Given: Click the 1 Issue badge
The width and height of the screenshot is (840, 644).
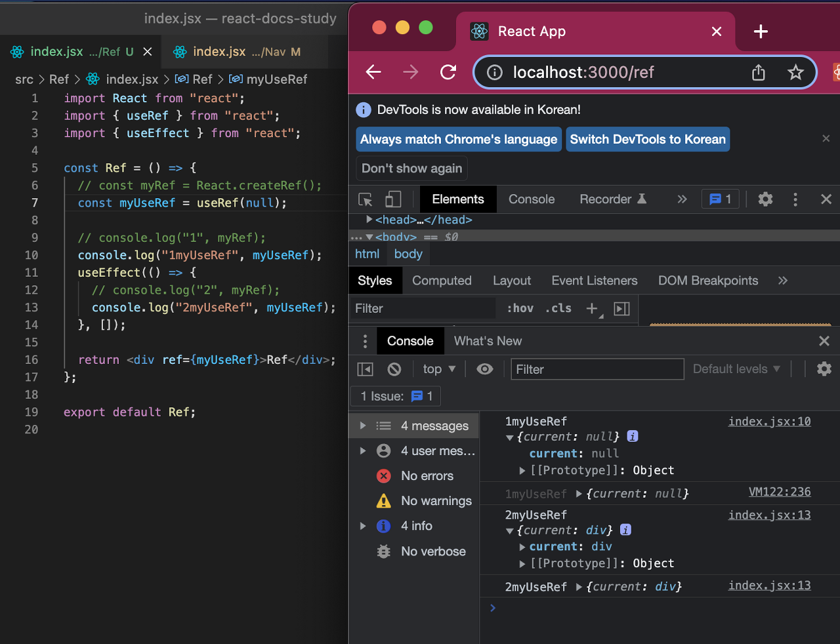Looking at the screenshot, I should point(396,396).
